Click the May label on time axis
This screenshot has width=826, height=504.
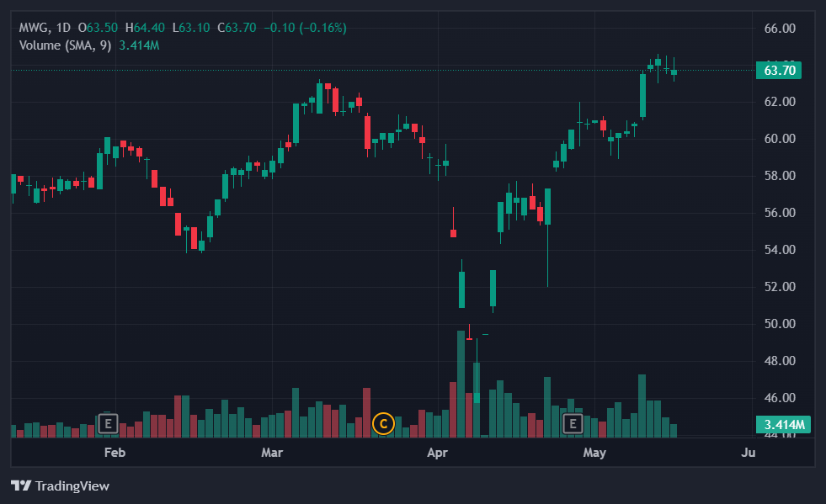click(x=594, y=453)
